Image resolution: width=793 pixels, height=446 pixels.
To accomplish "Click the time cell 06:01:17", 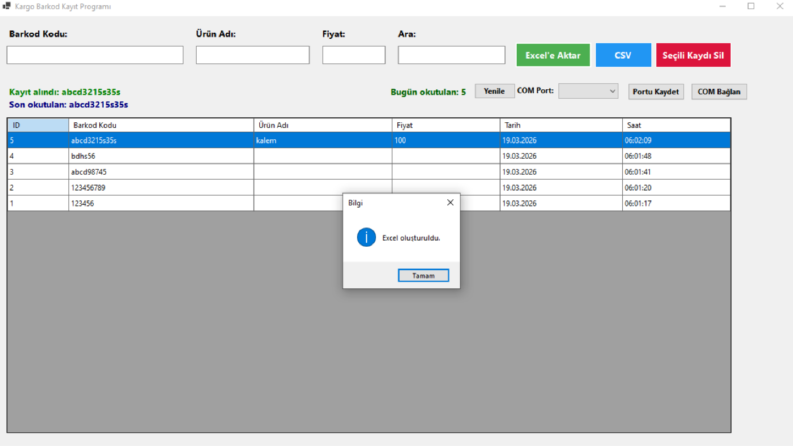I will coord(677,203).
